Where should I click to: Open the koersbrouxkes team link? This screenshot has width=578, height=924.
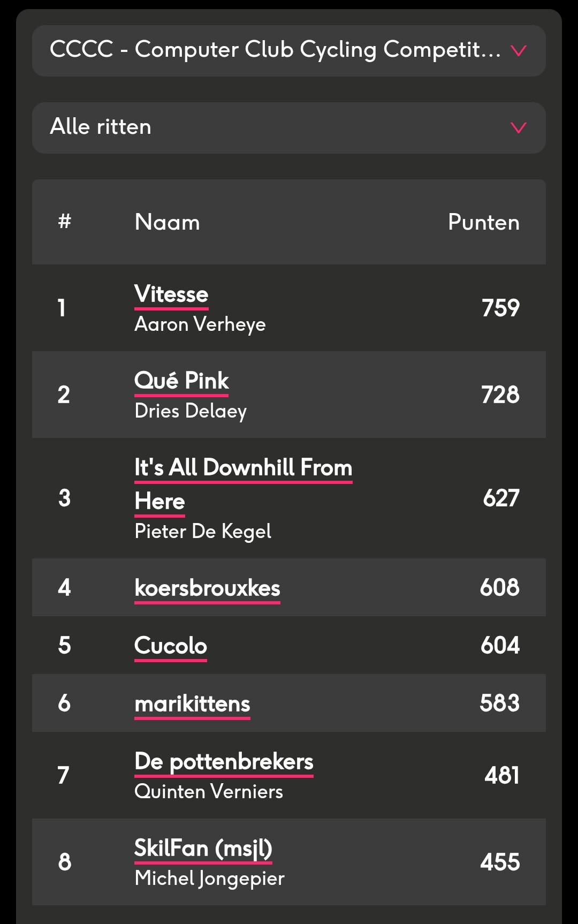[207, 588]
